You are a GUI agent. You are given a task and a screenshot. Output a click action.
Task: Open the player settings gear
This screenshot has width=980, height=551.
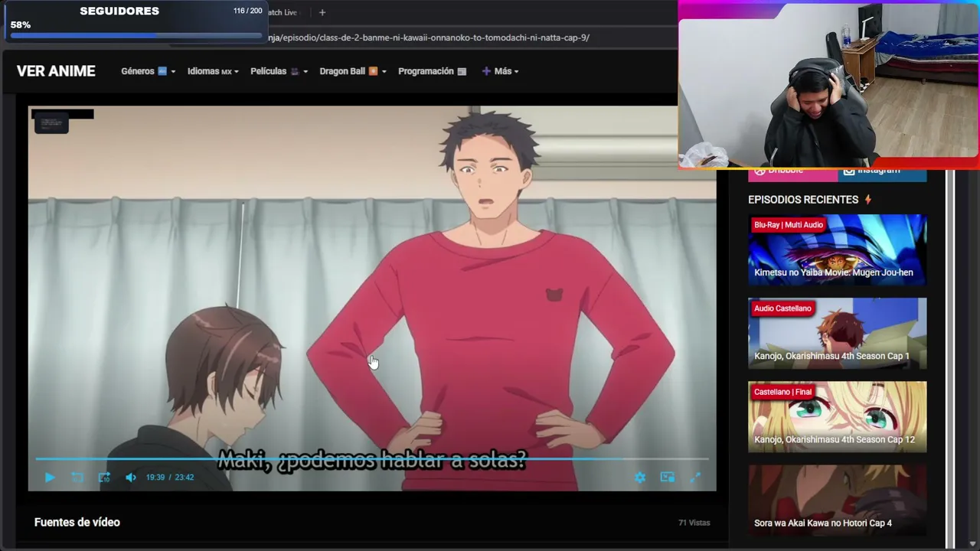(640, 478)
